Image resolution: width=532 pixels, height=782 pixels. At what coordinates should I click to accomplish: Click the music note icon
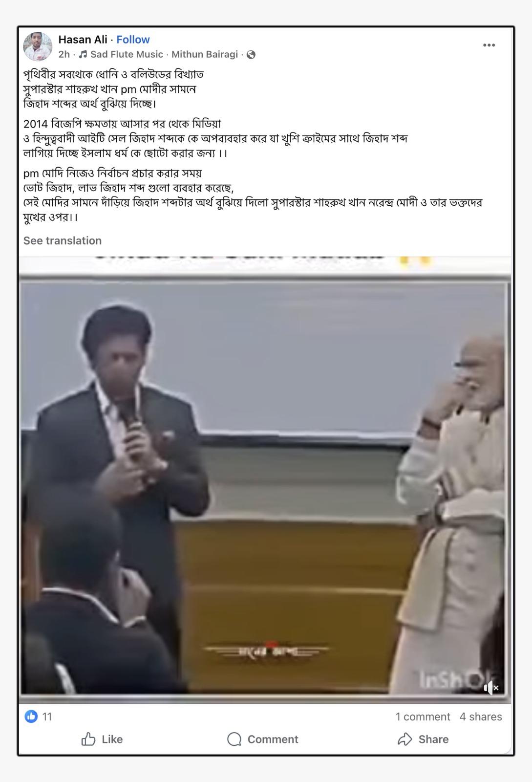pyautogui.click(x=83, y=54)
